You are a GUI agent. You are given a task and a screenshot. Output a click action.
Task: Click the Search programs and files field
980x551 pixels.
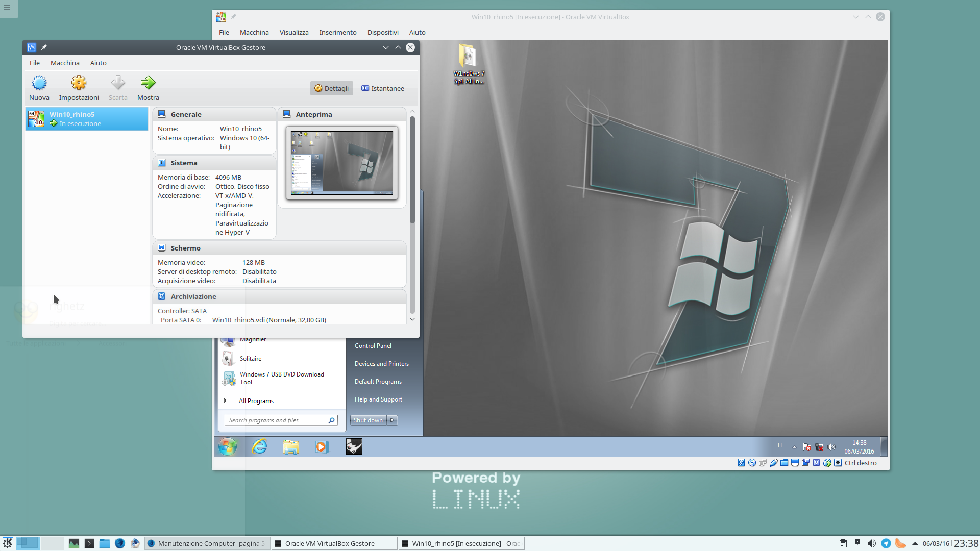click(x=281, y=420)
